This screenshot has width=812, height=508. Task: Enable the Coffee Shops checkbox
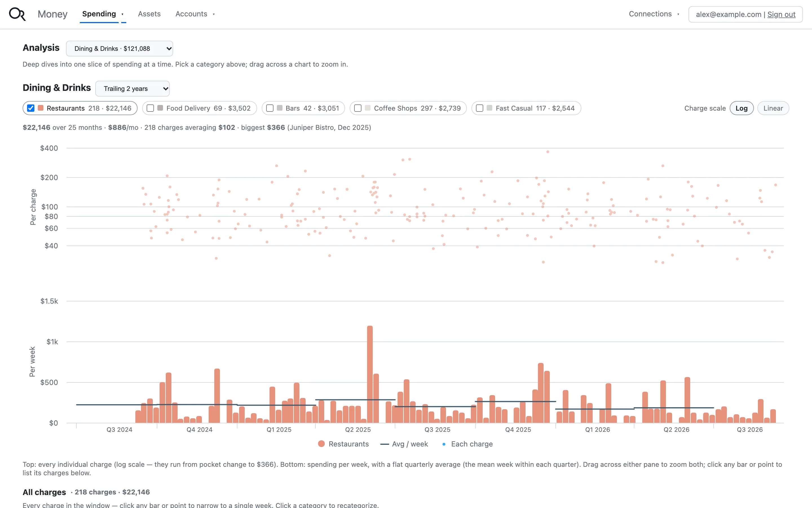[358, 108]
